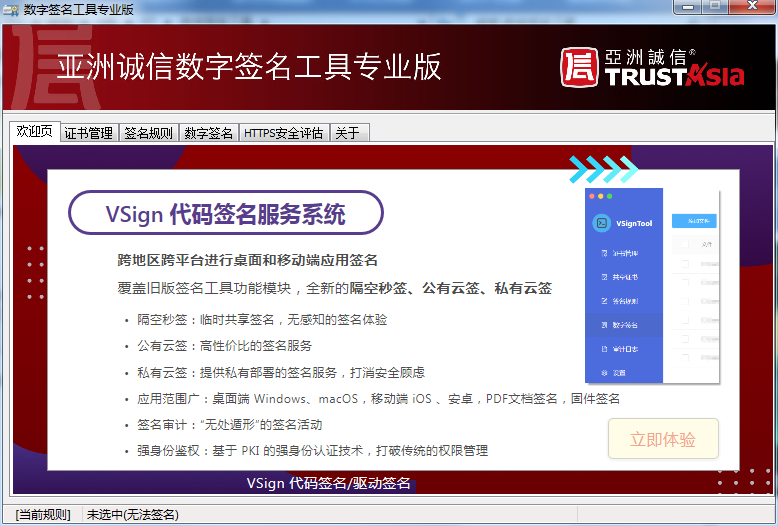Close the 数字签名工具专业版 window
778x526 pixels.
click(x=752, y=7)
